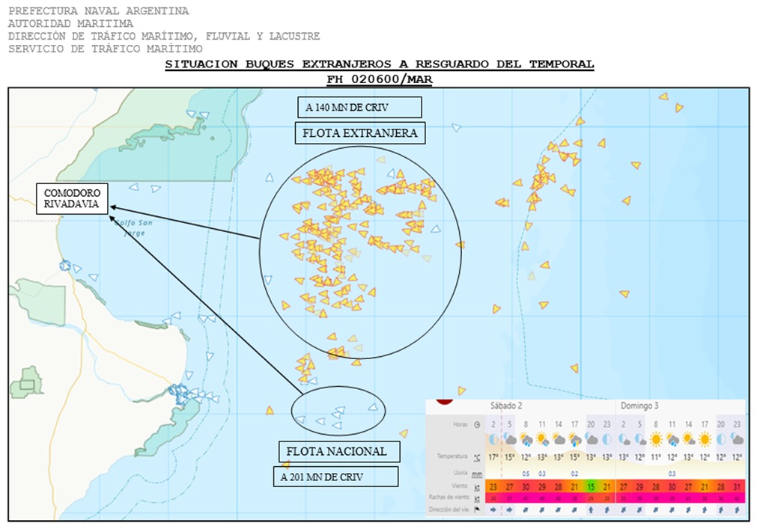This screenshot has width=763, height=532.
Task: Click the FLOTA NACIONAL label box
Action: [x=339, y=451]
